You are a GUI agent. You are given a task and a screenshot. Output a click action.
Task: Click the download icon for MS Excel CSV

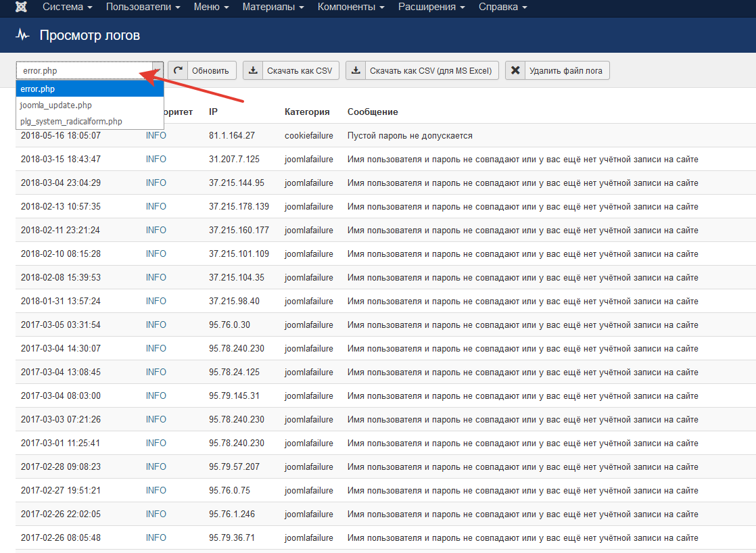356,70
